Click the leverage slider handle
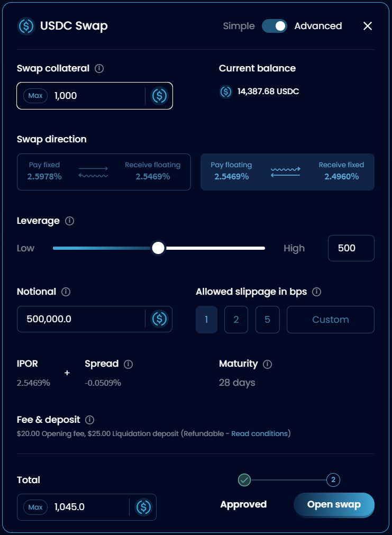This screenshot has height=535, width=392. [158, 248]
